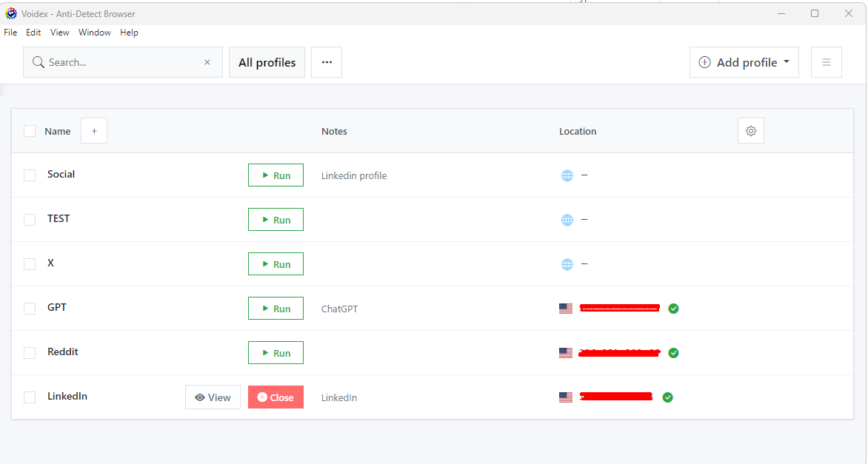The height and width of the screenshot is (464, 868).
Task: Tick the select-all checkbox in the header
Action: [x=30, y=131]
